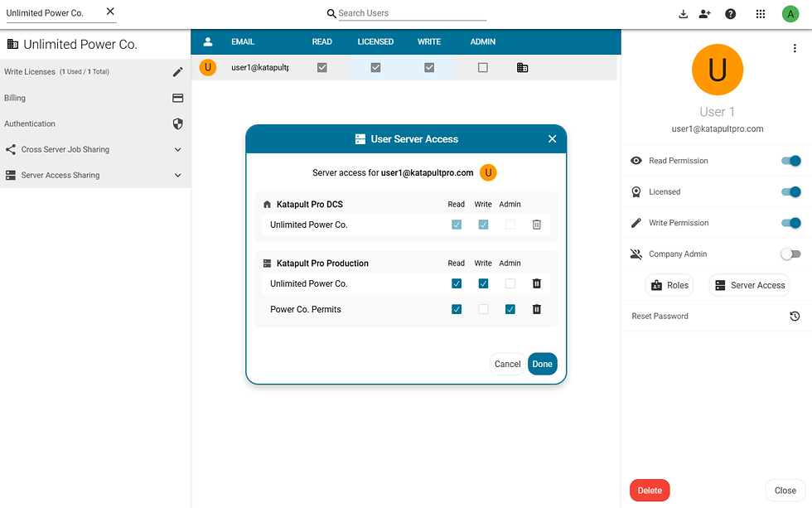Click the Server Access Sharing server icon
The height and width of the screenshot is (508, 812).
pos(10,176)
